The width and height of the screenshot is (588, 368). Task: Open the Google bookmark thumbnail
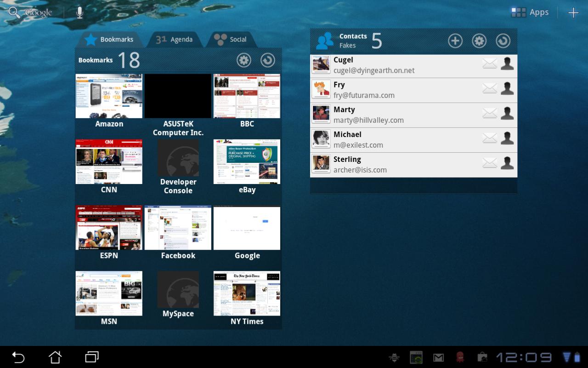click(247, 228)
